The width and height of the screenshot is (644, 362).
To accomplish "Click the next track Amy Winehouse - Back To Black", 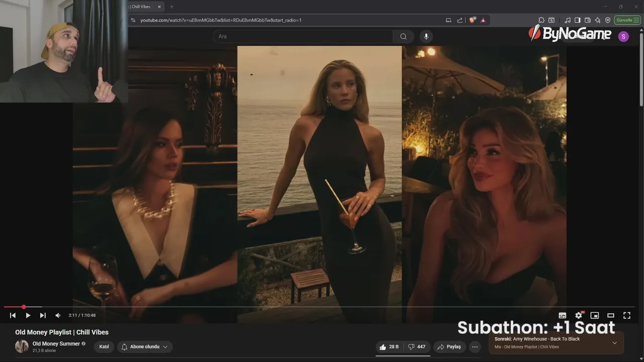I will [x=546, y=339].
